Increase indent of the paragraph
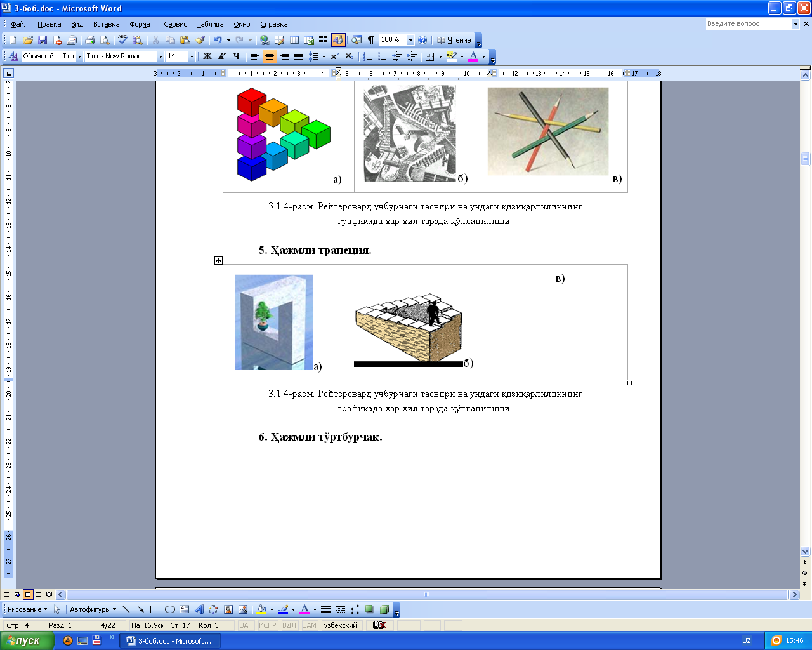 point(412,56)
